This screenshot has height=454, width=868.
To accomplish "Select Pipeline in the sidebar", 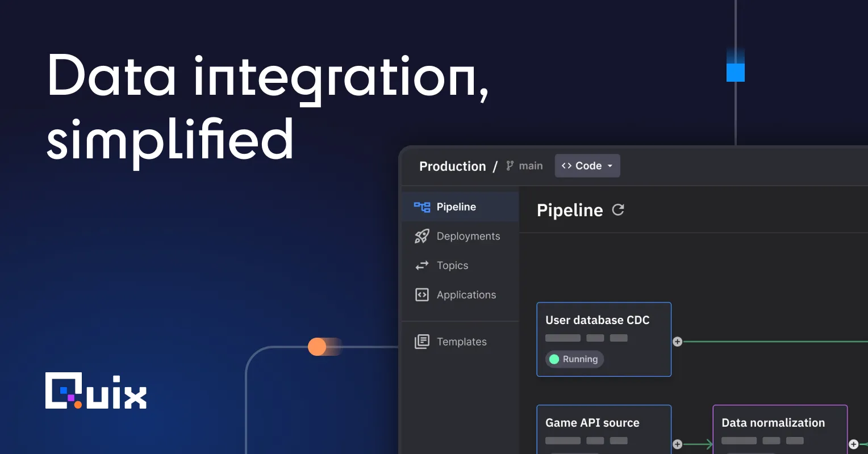I will [461, 207].
